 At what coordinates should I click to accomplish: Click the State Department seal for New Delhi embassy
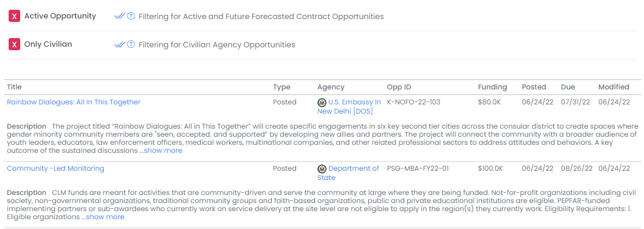[321, 102]
